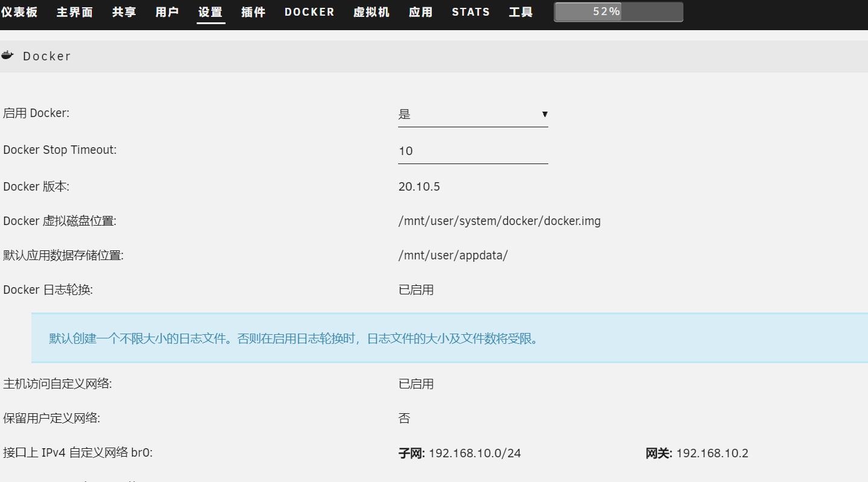Visit the 应用 store
This screenshot has width=868, height=482.
(420, 12)
